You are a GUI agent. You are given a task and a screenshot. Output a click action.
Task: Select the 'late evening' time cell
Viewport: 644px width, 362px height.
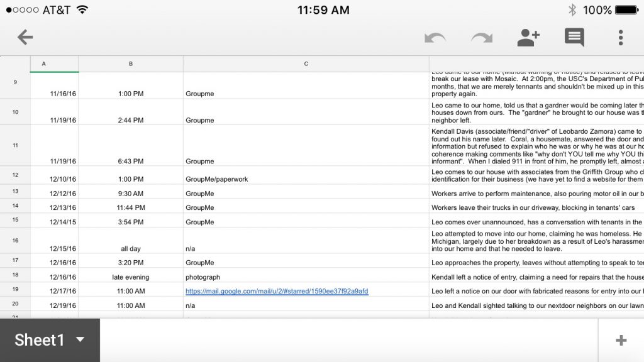[131, 277]
